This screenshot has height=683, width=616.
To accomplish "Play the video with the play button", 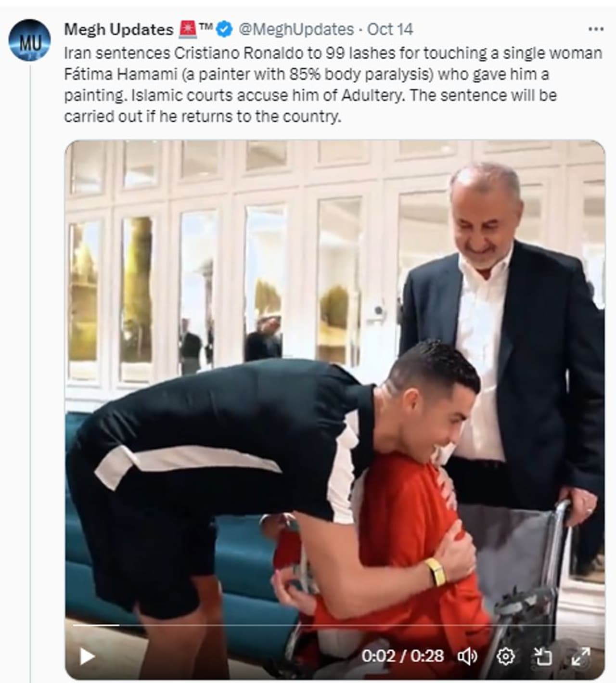I will [87, 656].
